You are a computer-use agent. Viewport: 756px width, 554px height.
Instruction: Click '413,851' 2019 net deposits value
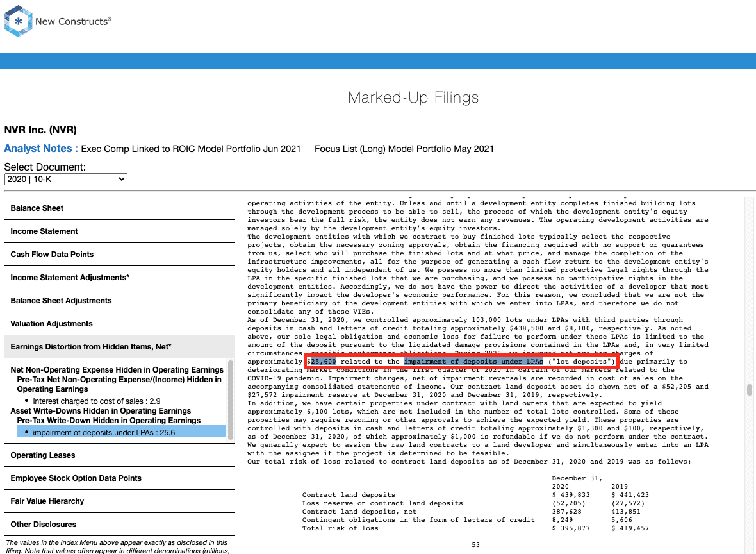(626, 512)
